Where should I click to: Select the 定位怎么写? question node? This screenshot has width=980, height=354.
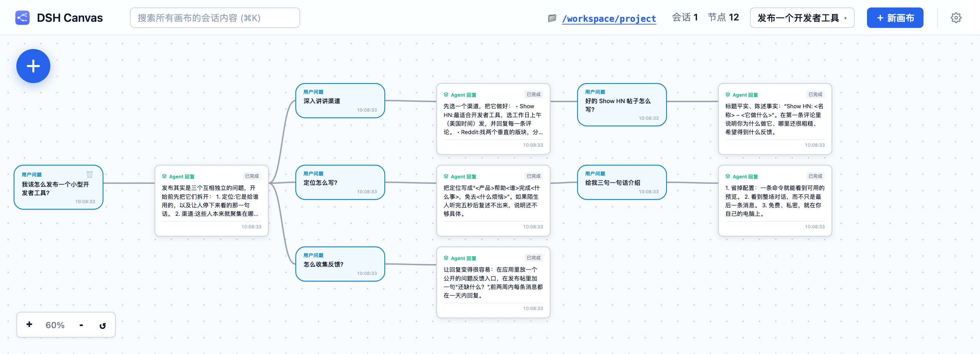coord(340,182)
